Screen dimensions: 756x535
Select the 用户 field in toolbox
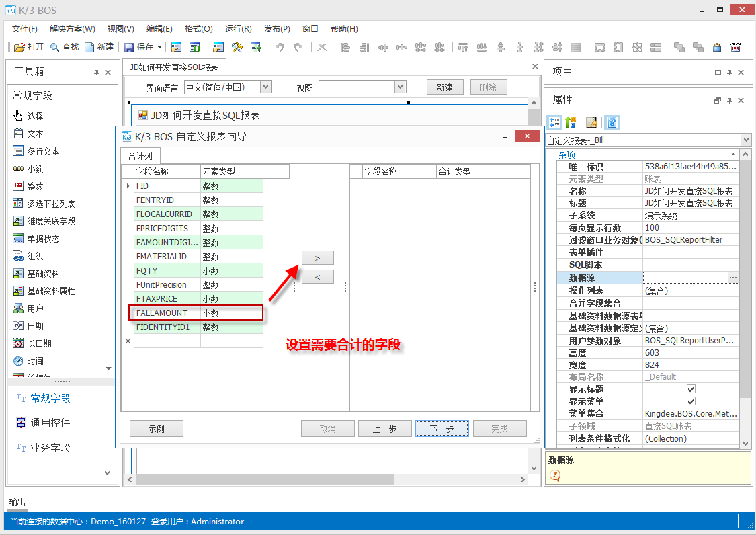(28, 308)
